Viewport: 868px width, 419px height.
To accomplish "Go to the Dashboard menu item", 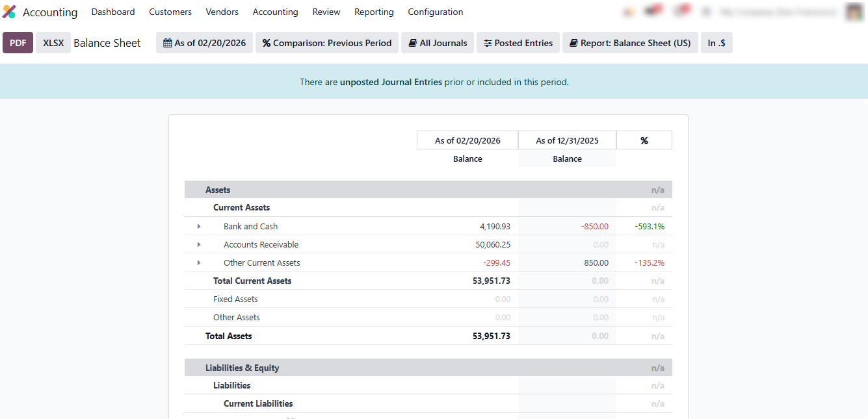I will (113, 12).
